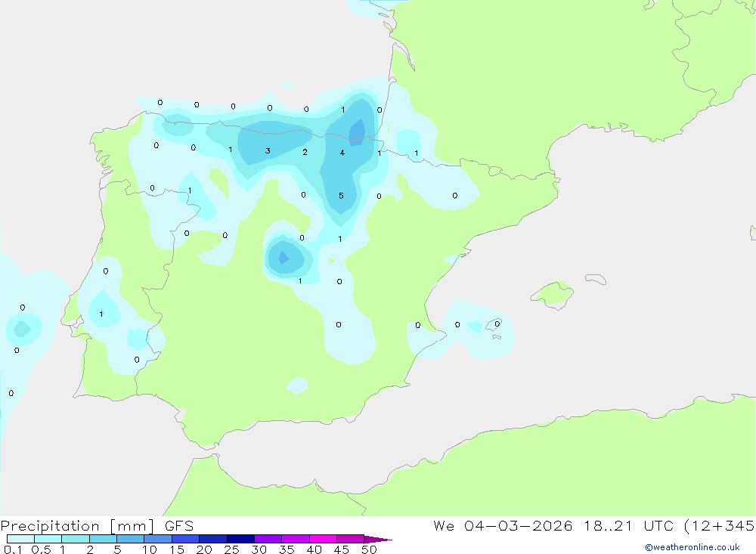This screenshot has width=756, height=554.
Task: Click the map value '2' precipitation label
Action: 305,153
